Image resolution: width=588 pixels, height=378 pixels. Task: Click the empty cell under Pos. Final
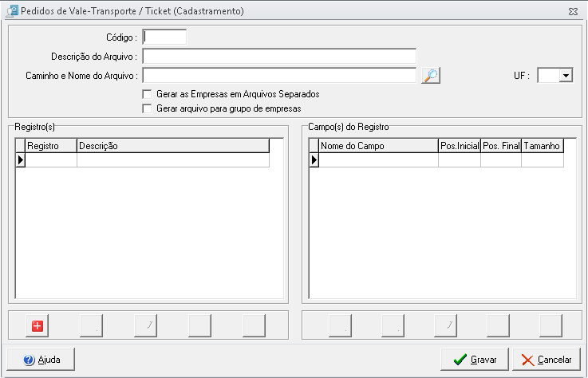(501, 160)
